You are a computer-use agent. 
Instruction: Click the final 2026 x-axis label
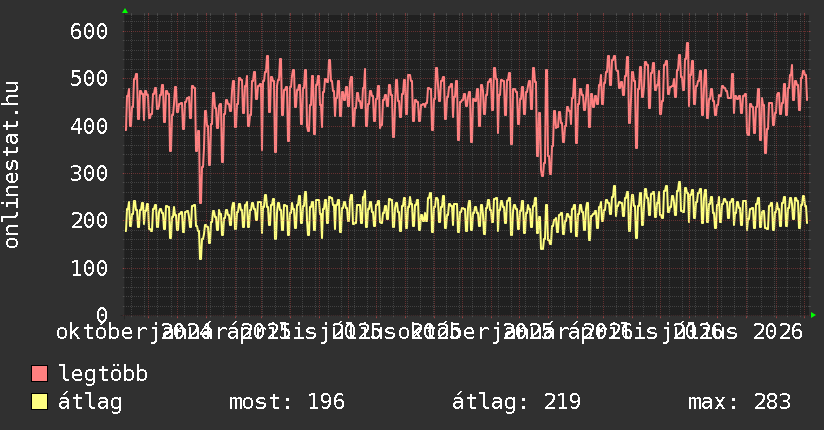coord(778,332)
